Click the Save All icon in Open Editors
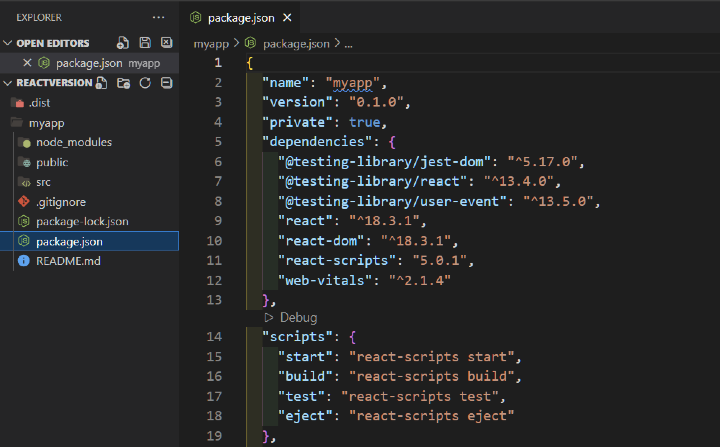Image resolution: width=720 pixels, height=447 pixels. pyautogui.click(x=145, y=43)
